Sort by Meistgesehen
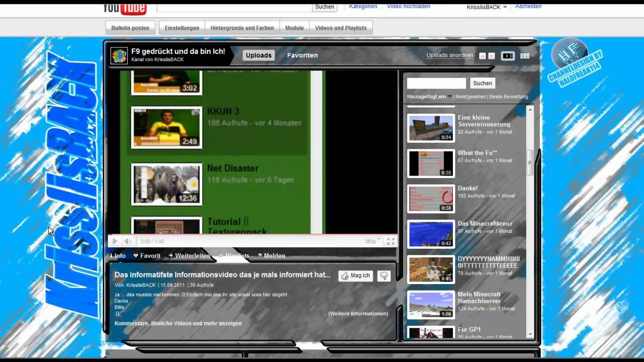Viewport: 644px width, 362px height. (x=470, y=97)
